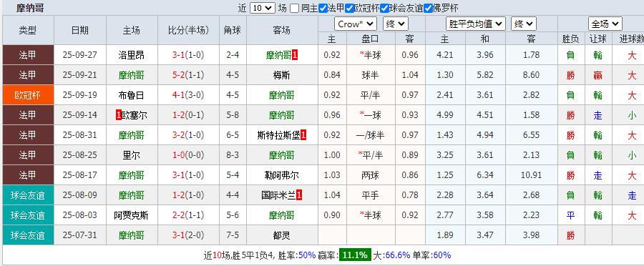Screen dimensions: 644x266
Task: Click the 让球 column header
Action: point(598,39)
